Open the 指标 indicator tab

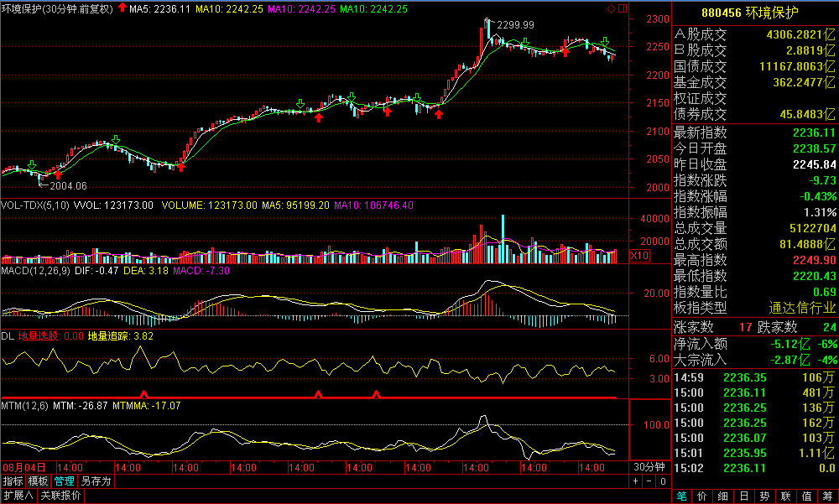[x=13, y=481]
